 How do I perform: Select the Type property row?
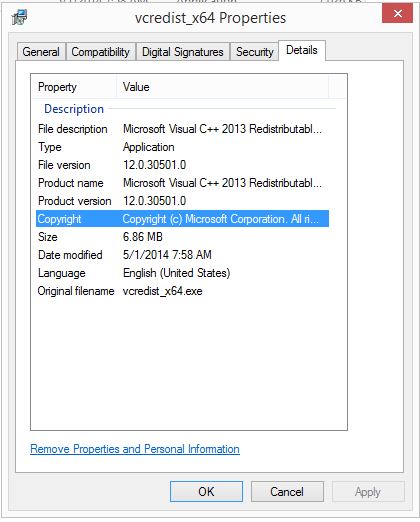click(x=182, y=147)
